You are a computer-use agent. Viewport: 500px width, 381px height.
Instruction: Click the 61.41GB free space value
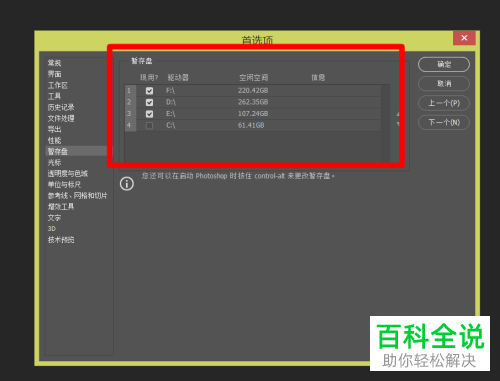point(251,126)
